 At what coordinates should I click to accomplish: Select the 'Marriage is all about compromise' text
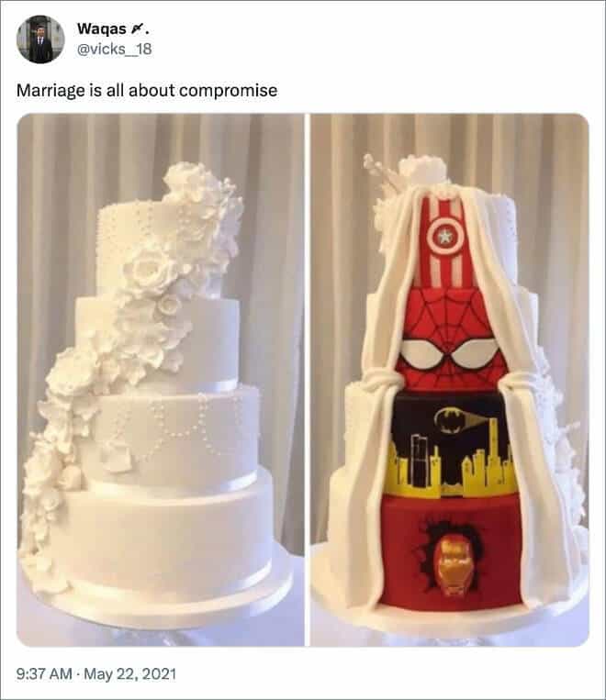click(147, 91)
